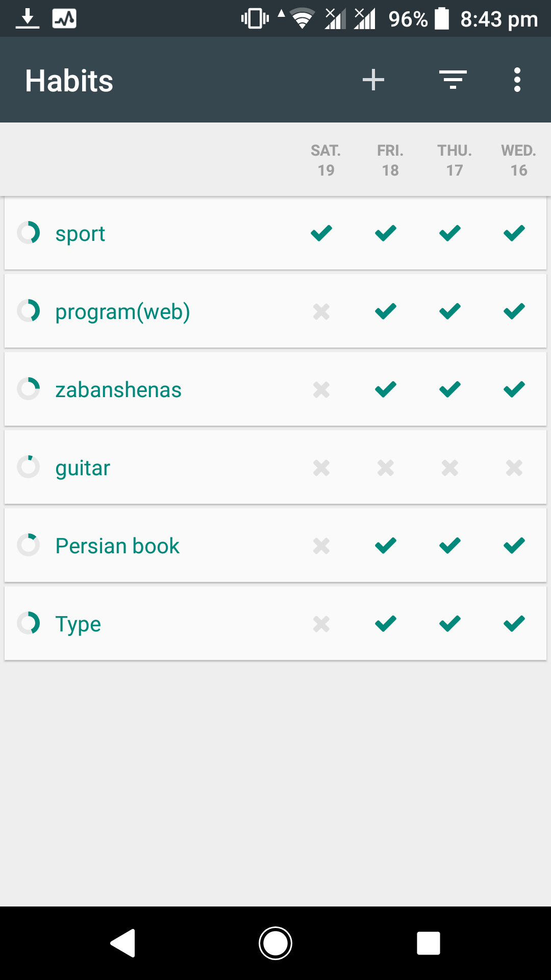Image resolution: width=551 pixels, height=980 pixels.
Task: Open the sport habit details
Action: pos(80,234)
